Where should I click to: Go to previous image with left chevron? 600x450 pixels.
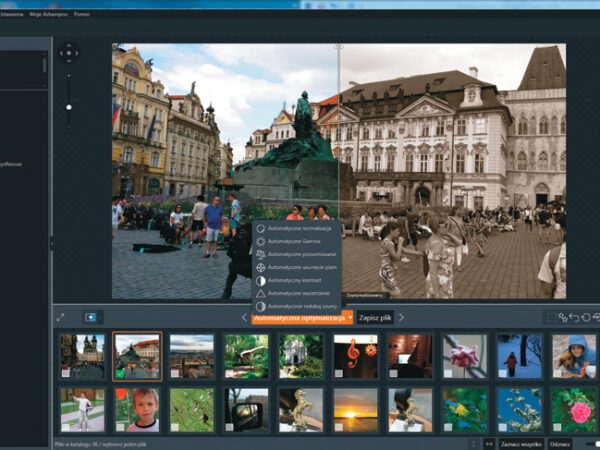pos(243,317)
